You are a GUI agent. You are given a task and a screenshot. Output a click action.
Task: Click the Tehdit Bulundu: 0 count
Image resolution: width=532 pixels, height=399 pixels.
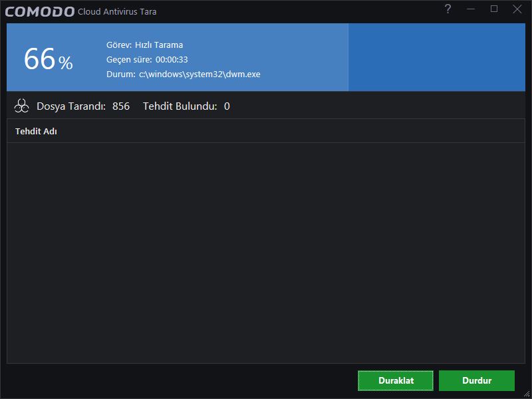coord(186,106)
